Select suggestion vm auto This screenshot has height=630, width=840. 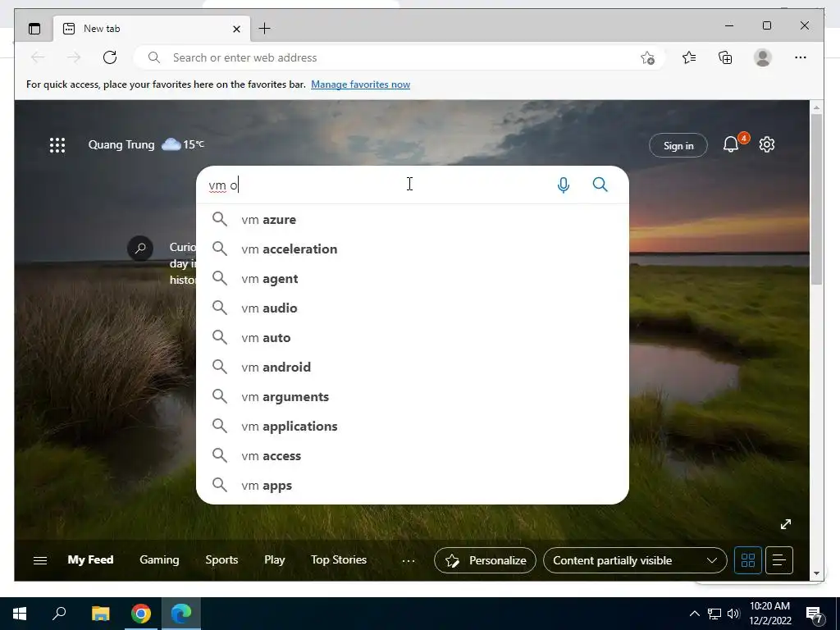[413, 337]
